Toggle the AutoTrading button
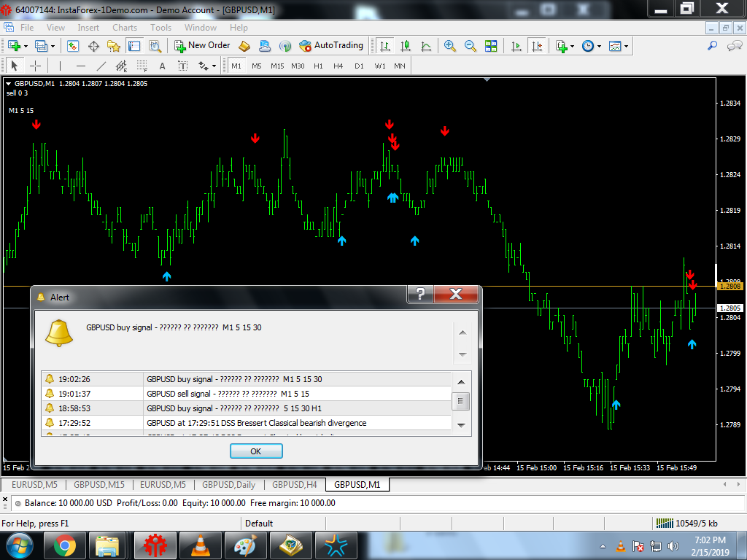Image resolution: width=747 pixels, height=560 pixels. tap(331, 46)
